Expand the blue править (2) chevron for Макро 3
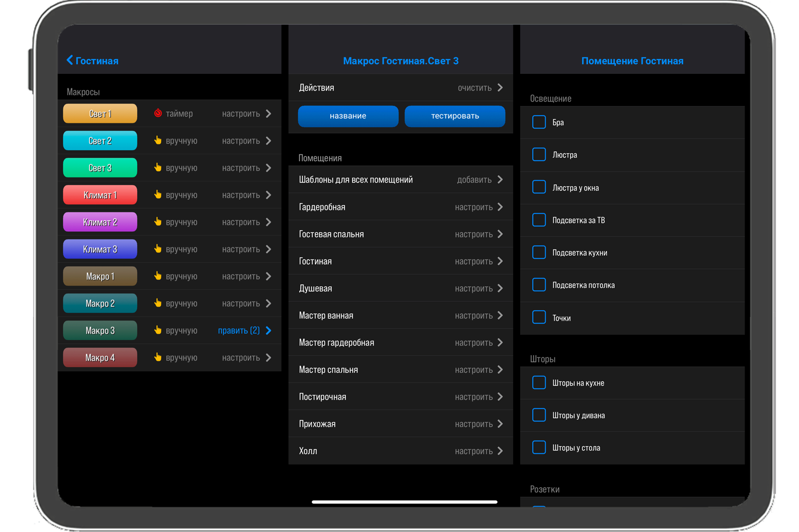This screenshot has width=799, height=532. pyautogui.click(x=268, y=331)
